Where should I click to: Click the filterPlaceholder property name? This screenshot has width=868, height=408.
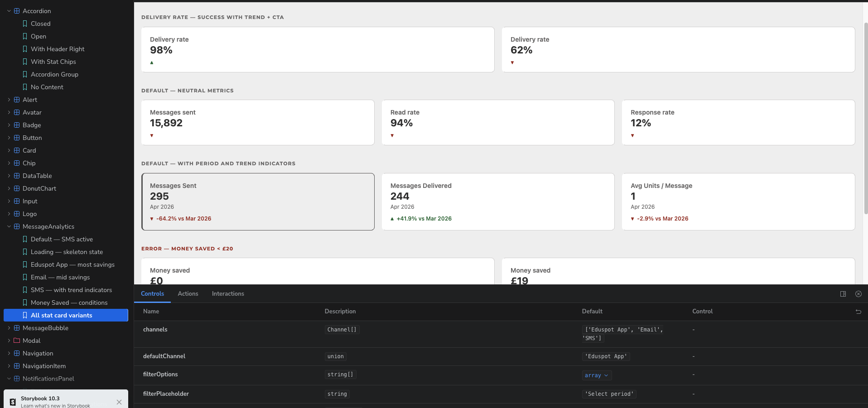(x=166, y=394)
